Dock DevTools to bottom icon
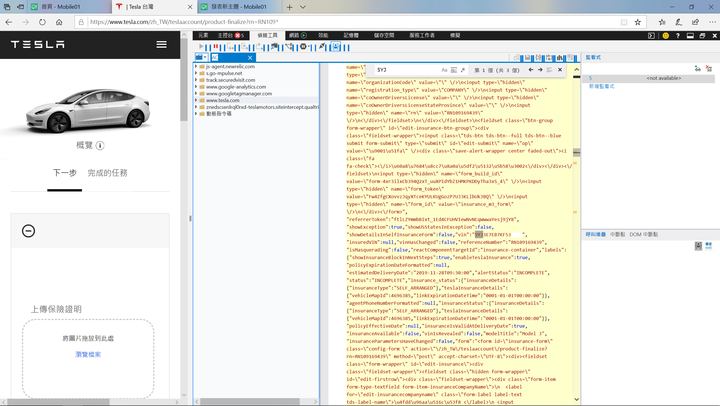720x406 pixels. point(690,35)
